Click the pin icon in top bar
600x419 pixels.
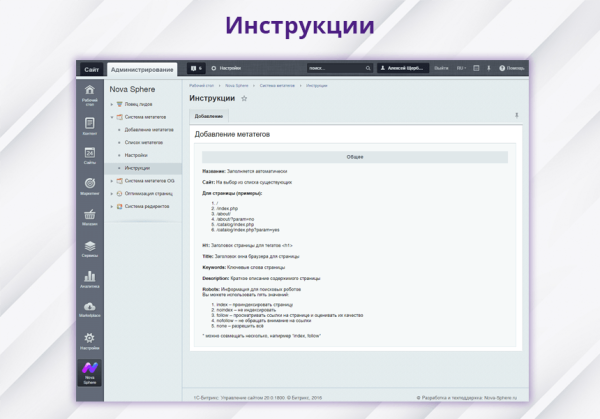click(x=489, y=68)
